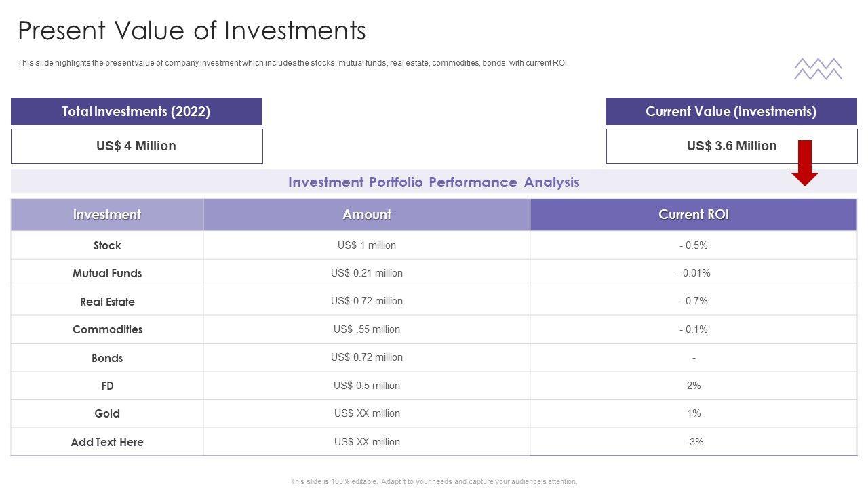Select the Stock row label
Viewport: 868px width, 488px height.
tap(107, 245)
